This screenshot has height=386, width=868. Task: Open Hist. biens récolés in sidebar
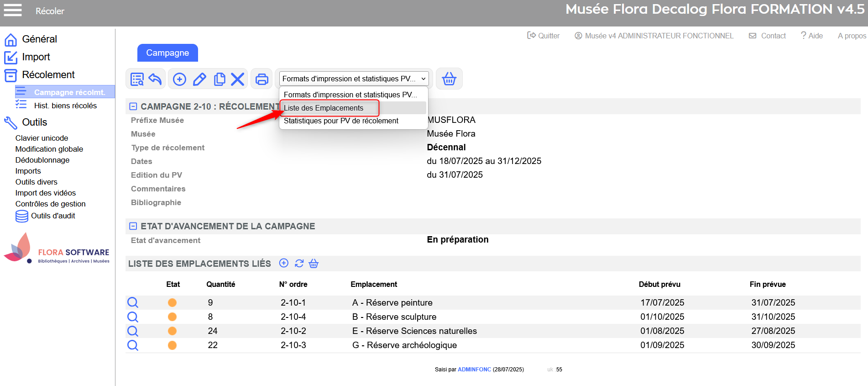click(65, 106)
